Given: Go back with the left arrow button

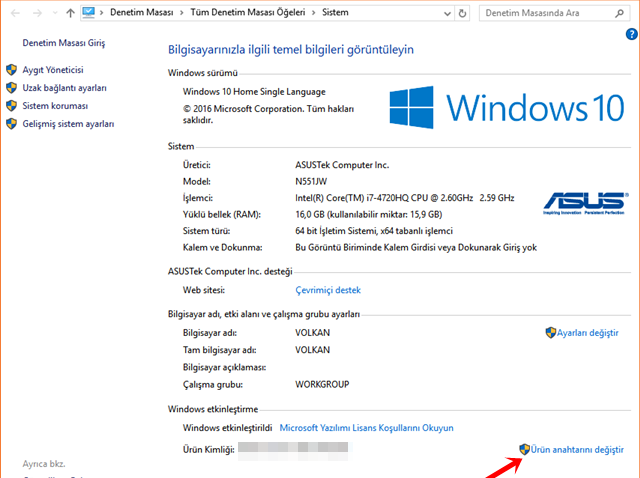Looking at the screenshot, I should coord(16,13).
